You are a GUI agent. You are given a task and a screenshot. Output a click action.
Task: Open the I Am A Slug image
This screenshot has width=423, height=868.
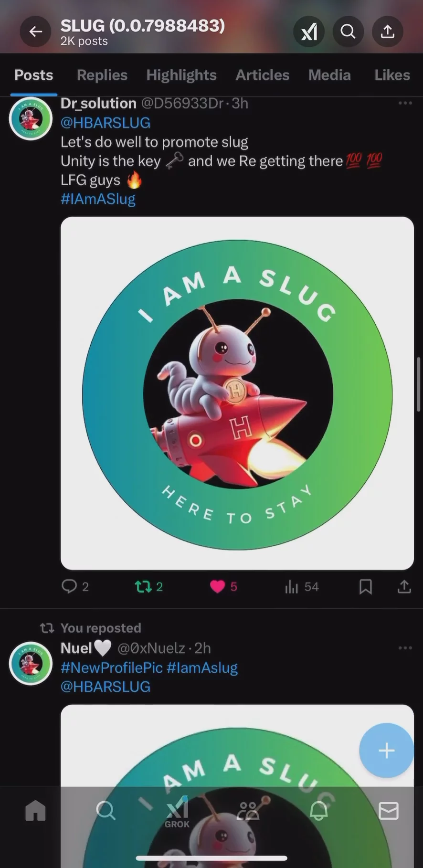pos(237,393)
